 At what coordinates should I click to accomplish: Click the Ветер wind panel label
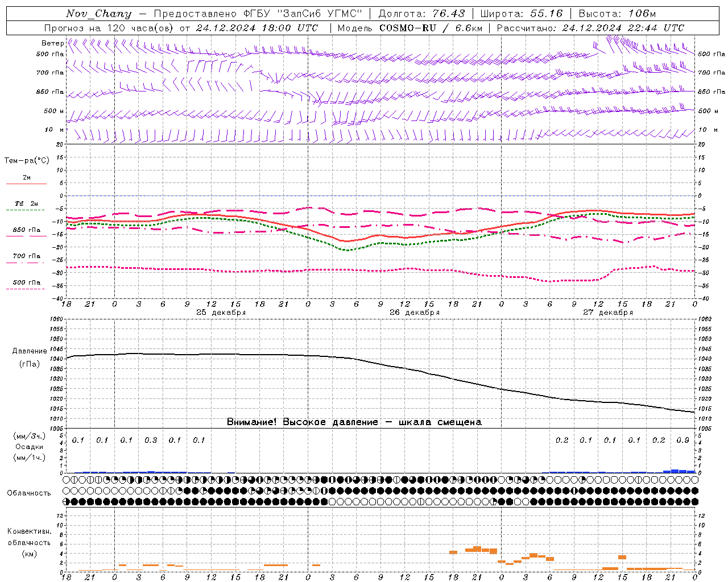coord(52,43)
